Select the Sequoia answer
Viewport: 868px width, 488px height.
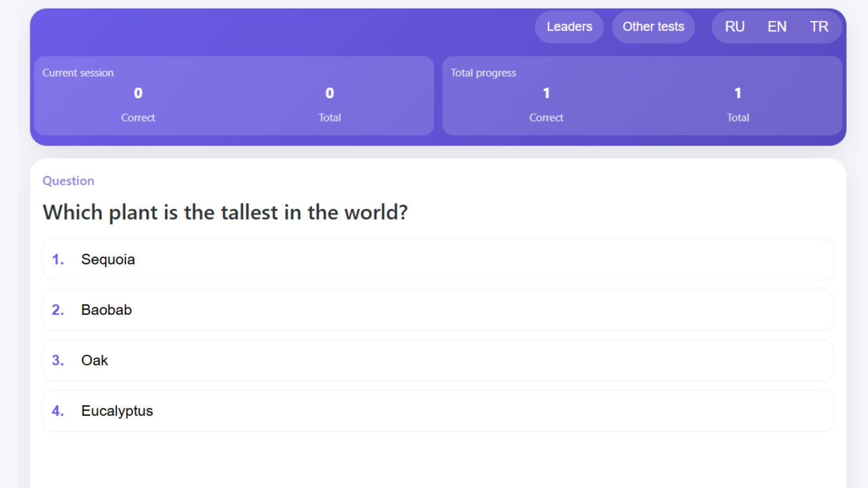point(438,259)
